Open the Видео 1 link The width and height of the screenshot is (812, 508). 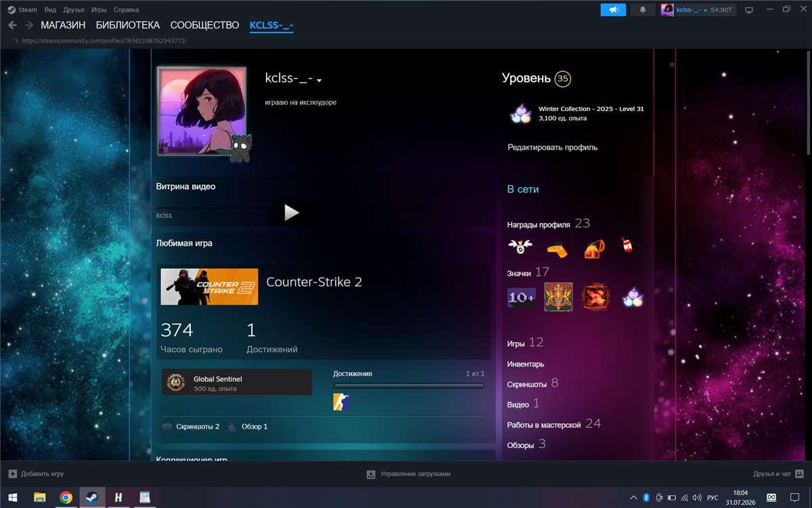point(523,404)
